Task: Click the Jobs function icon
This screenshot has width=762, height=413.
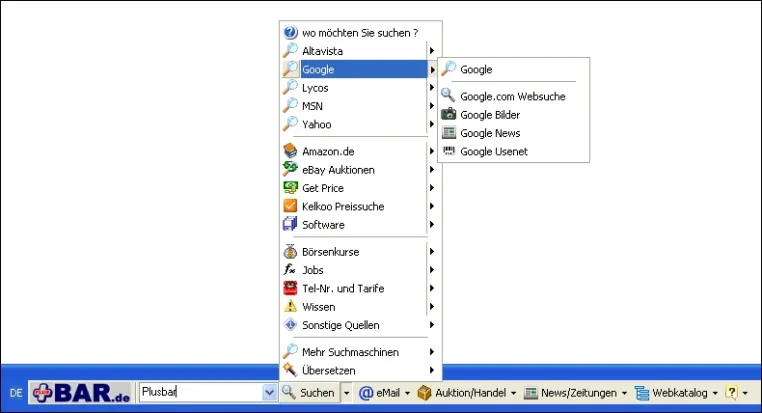Action: coord(290,269)
